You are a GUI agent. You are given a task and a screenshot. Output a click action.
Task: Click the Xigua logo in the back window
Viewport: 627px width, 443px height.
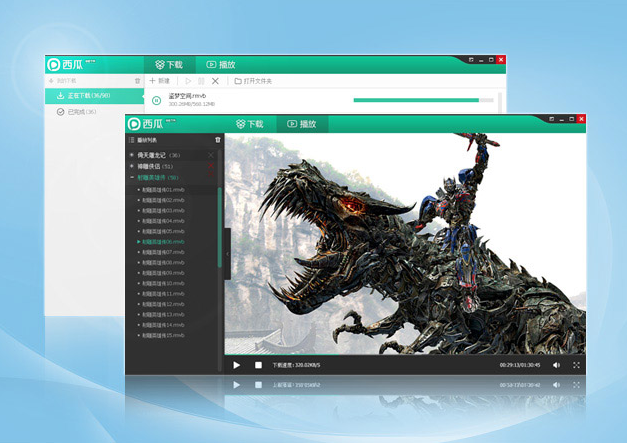pos(65,64)
